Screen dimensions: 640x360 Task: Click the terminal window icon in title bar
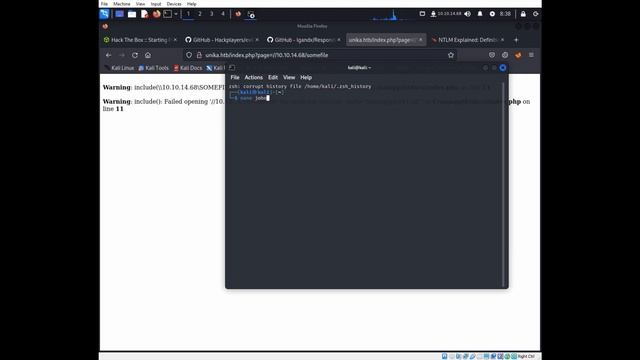(x=232, y=68)
